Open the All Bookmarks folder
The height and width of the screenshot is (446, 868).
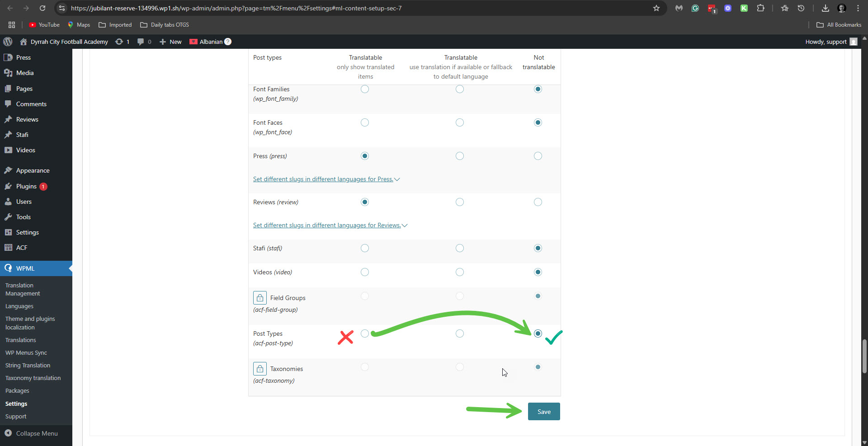click(x=839, y=25)
